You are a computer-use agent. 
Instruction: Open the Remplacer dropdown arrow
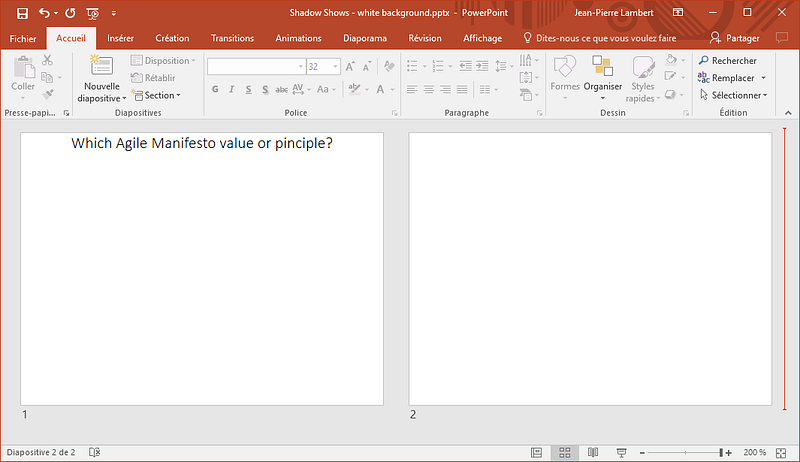(x=764, y=78)
